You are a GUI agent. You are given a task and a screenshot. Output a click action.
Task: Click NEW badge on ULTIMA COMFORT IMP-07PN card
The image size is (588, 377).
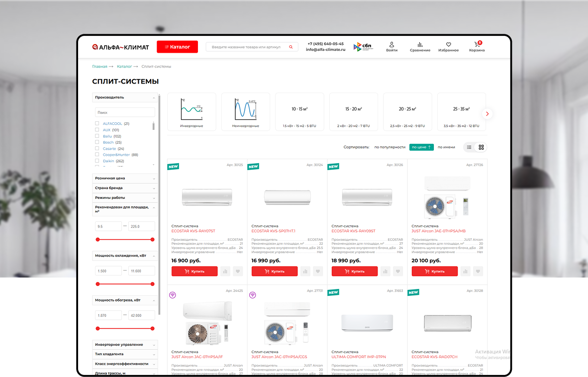coord(333,292)
